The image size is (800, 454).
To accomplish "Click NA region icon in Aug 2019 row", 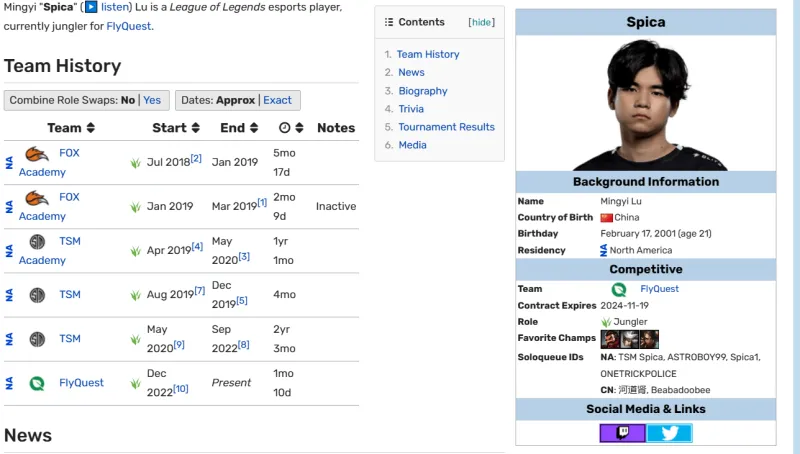I will (9, 295).
